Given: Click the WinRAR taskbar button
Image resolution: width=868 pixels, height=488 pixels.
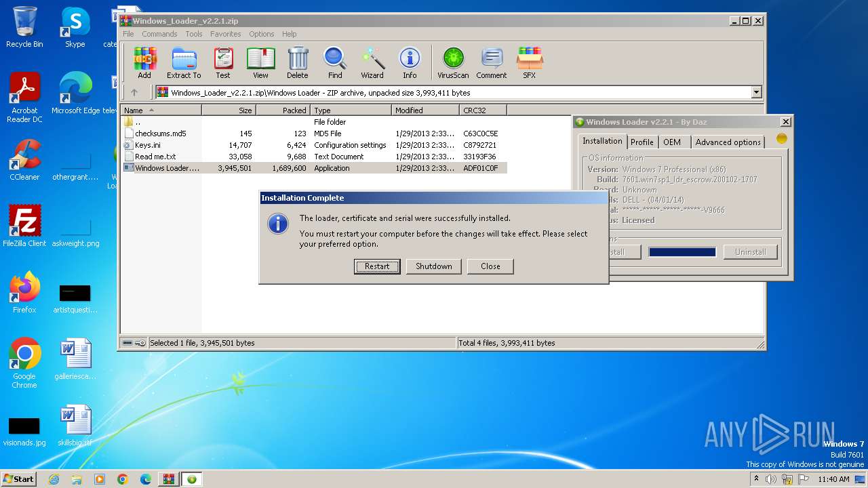Looking at the screenshot, I should [x=168, y=479].
